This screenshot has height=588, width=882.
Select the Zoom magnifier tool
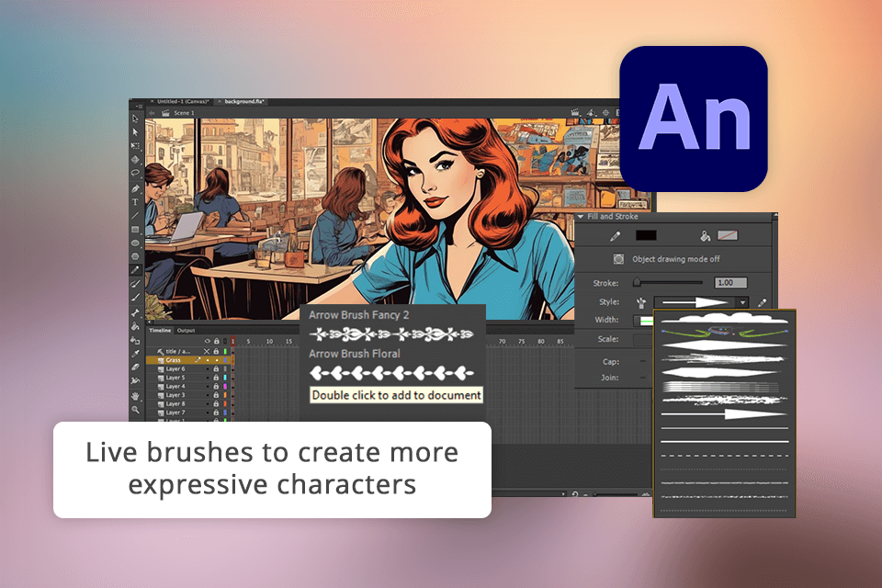click(135, 410)
